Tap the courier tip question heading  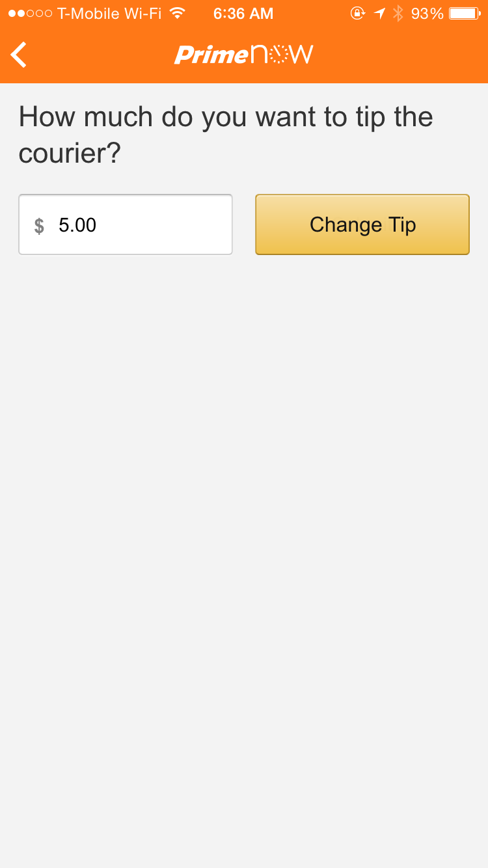pos(225,135)
